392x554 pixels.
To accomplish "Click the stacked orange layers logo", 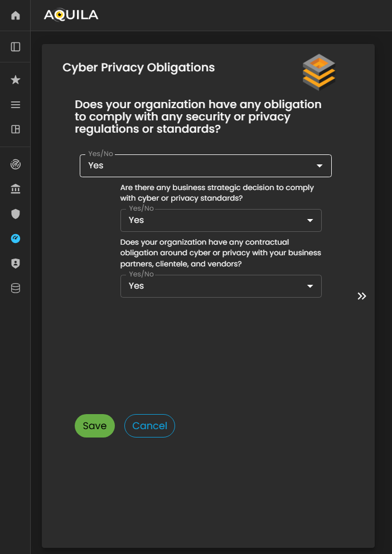I will click(x=319, y=72).
